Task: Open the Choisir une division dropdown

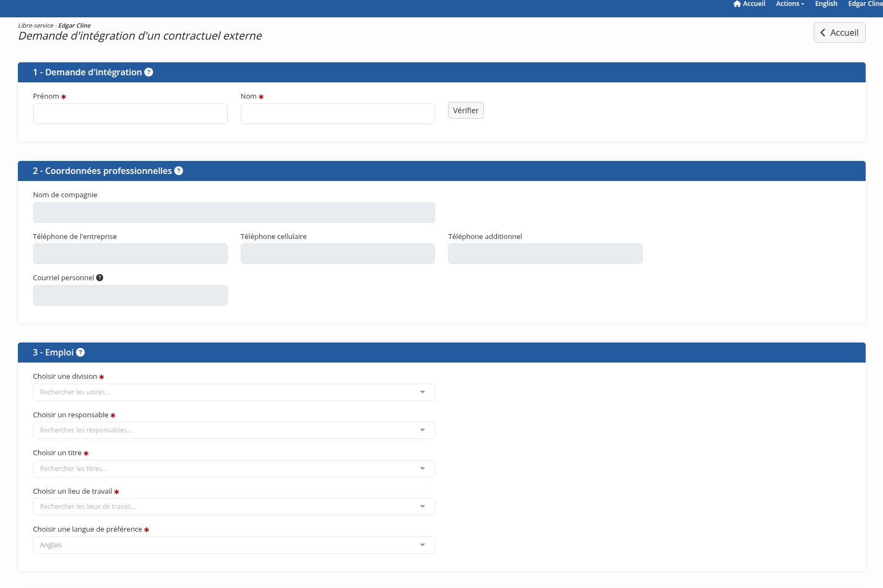Action: [x=234, y=392]
